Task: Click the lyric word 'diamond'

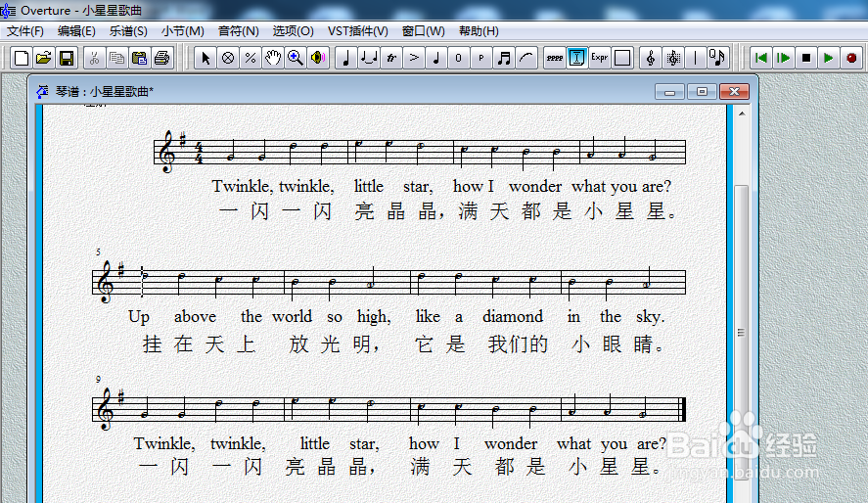Action: (x=513, y=316)
